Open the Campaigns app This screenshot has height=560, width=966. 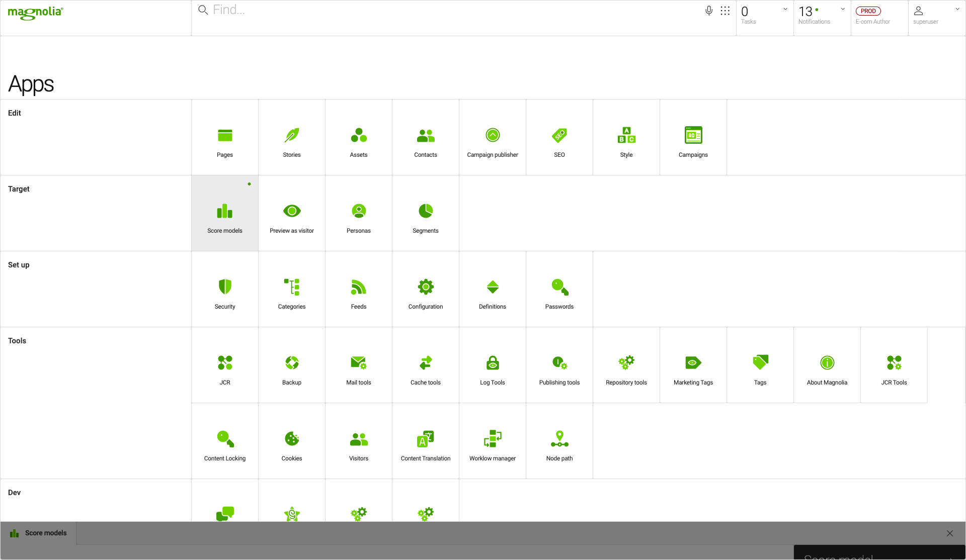click(x=693, y=137)
